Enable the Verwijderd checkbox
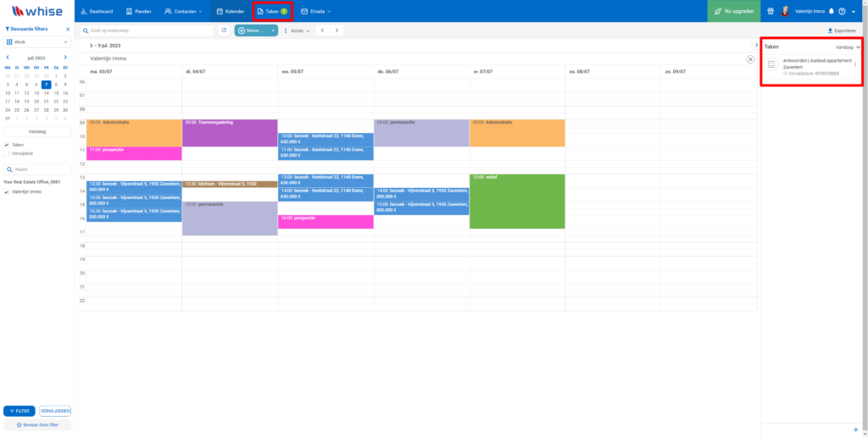 [x=7, y=154]
